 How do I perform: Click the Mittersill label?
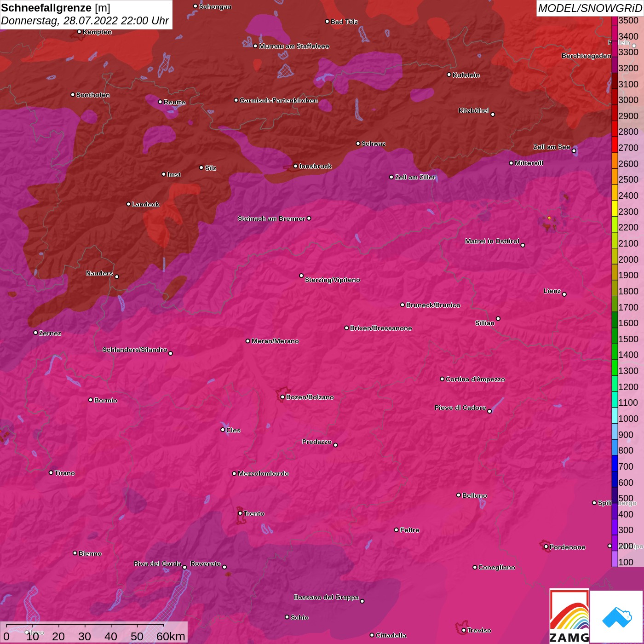tap(529, 163)
